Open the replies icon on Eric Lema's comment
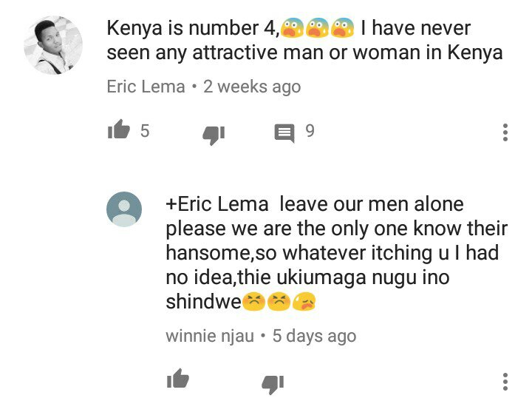 pos(284,132)
